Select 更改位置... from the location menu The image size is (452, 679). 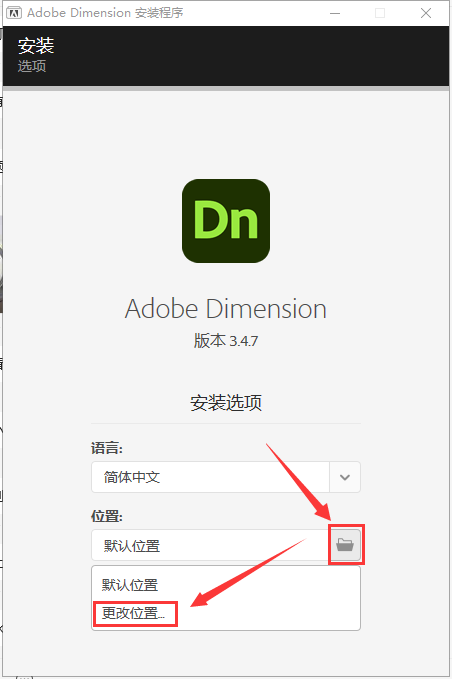click(x=133, y=613)
